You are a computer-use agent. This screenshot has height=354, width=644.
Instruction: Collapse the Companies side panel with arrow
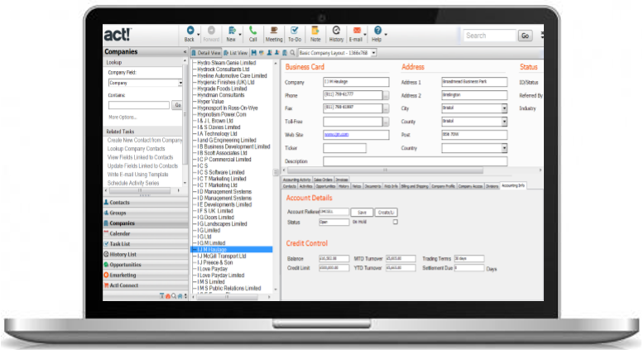[185, 52]
